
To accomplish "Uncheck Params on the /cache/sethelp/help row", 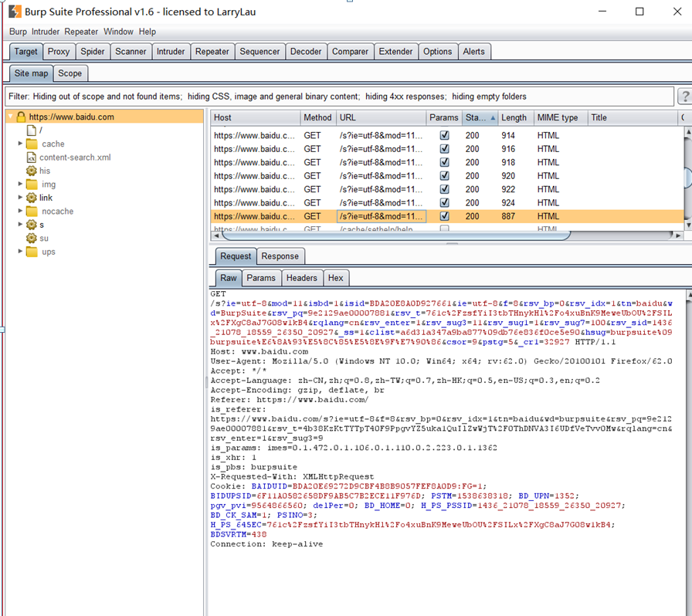I will 444,229.
